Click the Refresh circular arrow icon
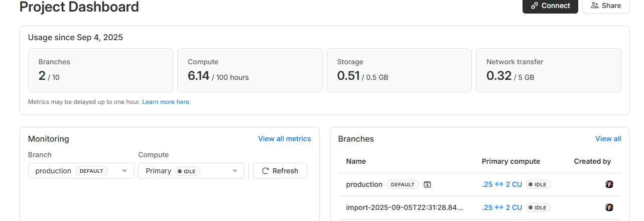The width and height of the screenshot is (644, 221). tap(266, 171)
